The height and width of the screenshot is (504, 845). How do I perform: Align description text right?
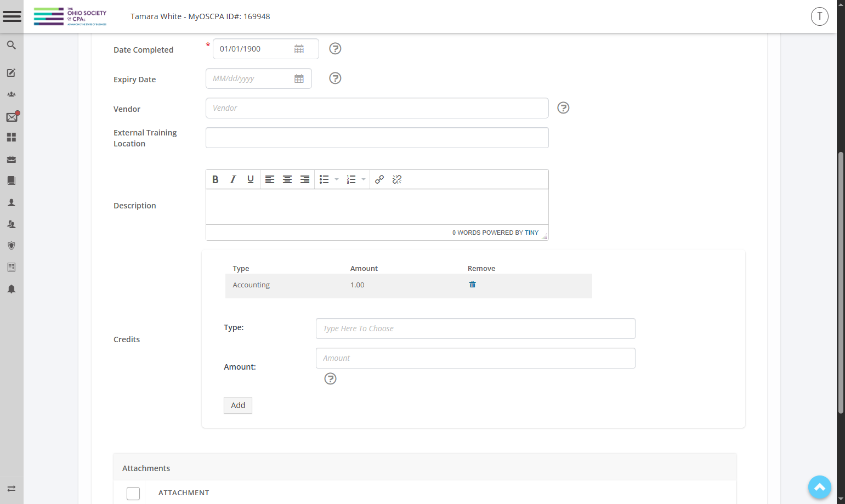(x=305, y=179)
